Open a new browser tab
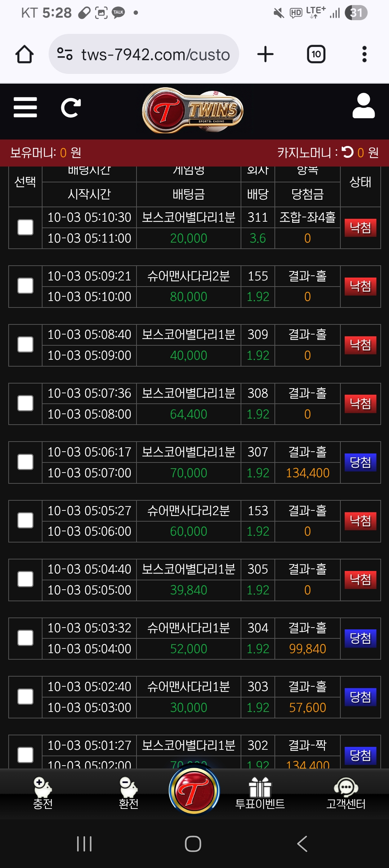This screenshot has width=389, height=868. [x=265, y=54]
